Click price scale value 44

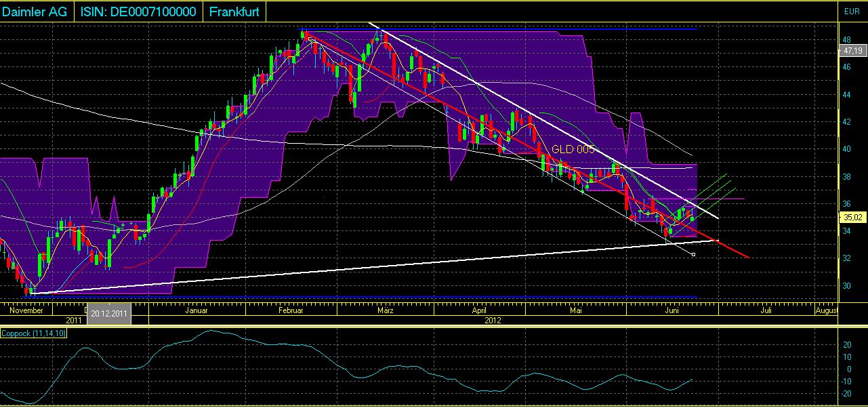[x=847, y=95]
